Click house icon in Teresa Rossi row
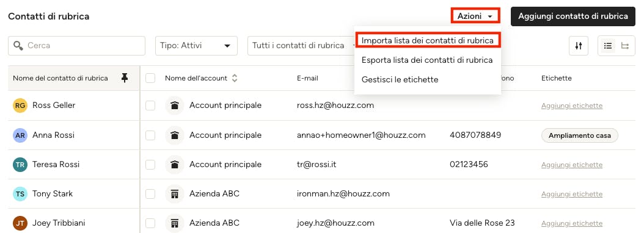The width and height of the screenshot is (644, 233). coord(175,165)
